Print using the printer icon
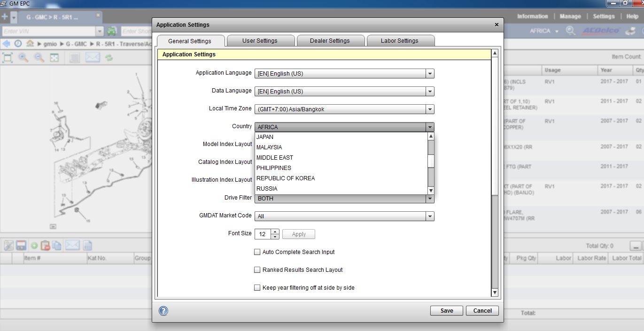The image size is (644, 331). point(630,31)
